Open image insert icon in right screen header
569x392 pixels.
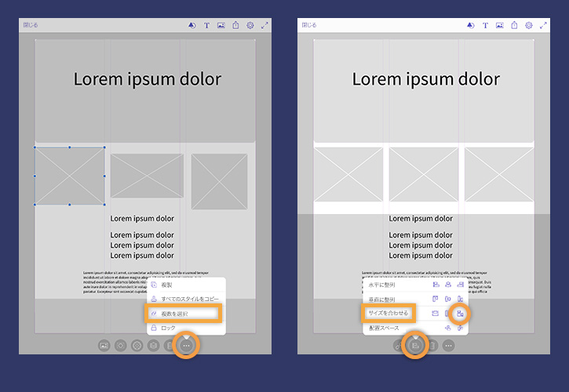tap(500, 25)
